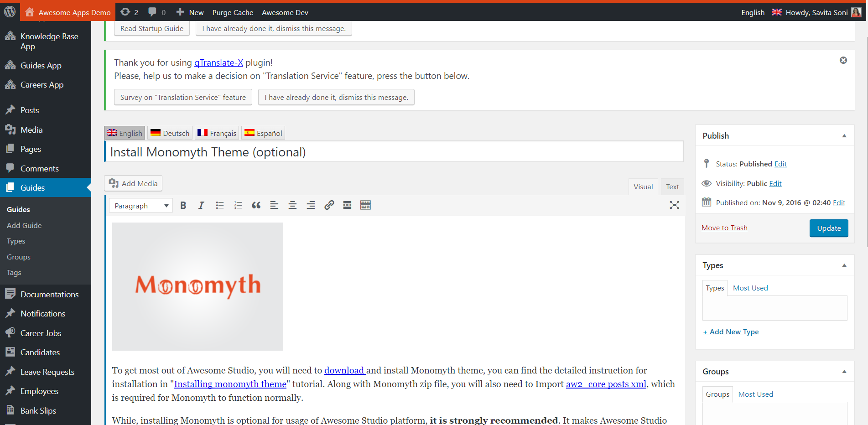Collapse the Groups panel
Image resolution: width=868 pixels, height=425 pixels.
(844, 372)
